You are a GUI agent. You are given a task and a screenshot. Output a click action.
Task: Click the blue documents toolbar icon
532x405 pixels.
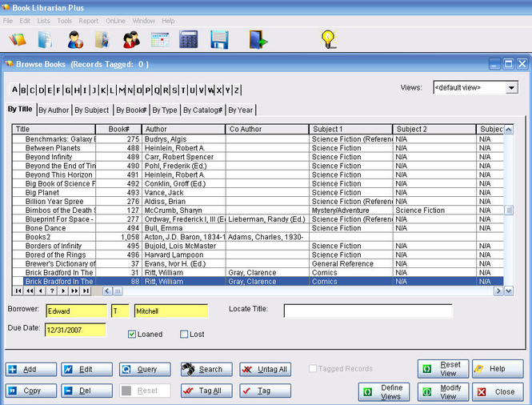(x=45, y=39)
